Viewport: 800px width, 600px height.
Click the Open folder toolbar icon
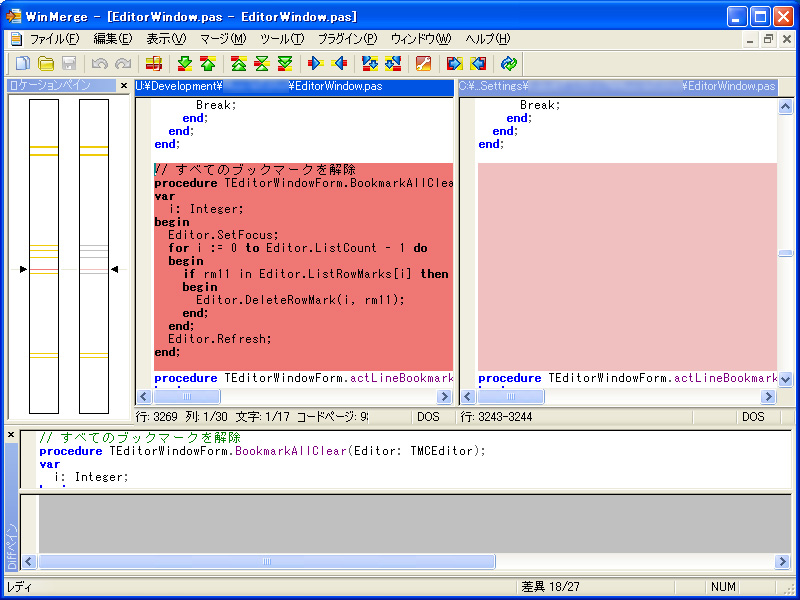click(x=46, y=63)
